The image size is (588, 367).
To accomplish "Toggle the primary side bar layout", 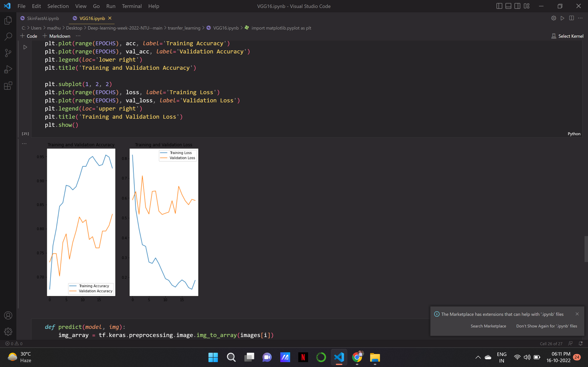I will point(499,6).
